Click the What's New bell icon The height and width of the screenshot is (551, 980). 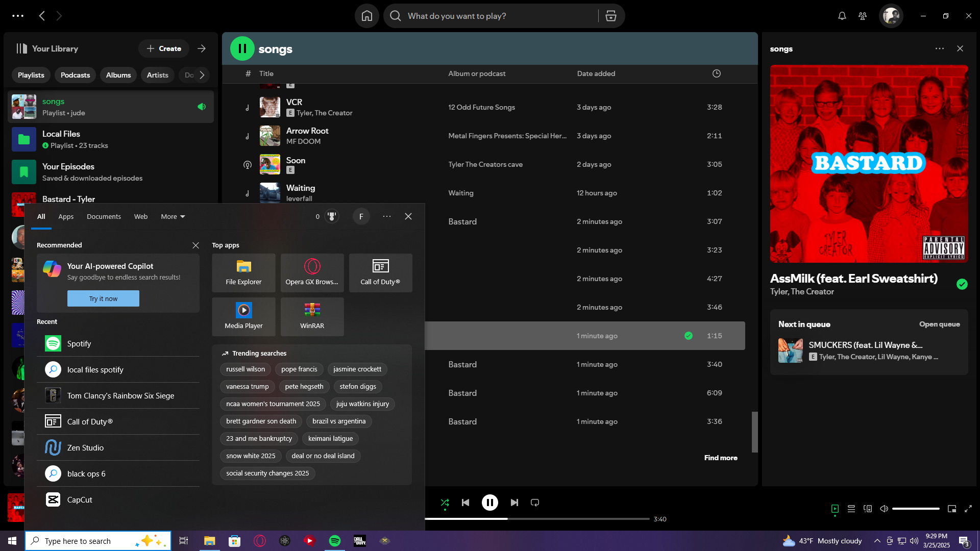842,16
